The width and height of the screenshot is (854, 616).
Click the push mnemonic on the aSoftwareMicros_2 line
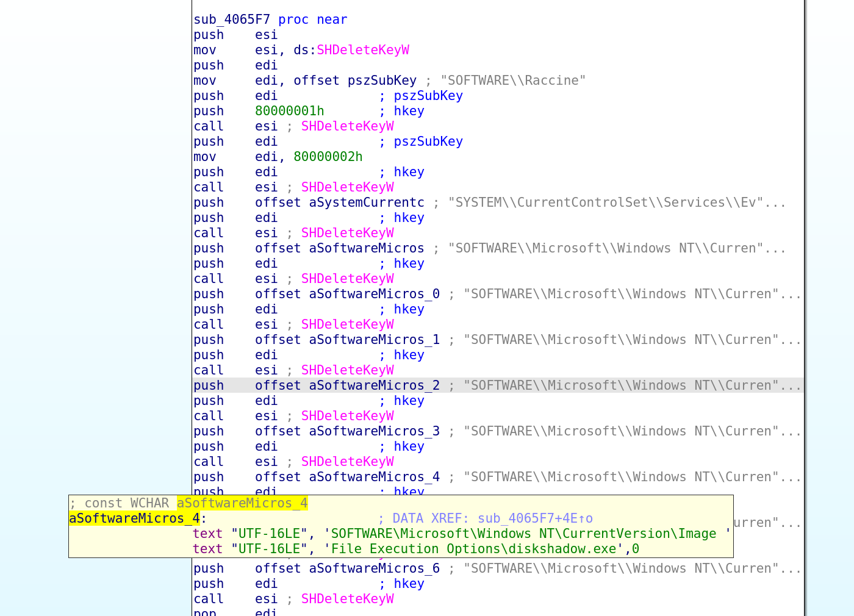(x=209, y=385)
